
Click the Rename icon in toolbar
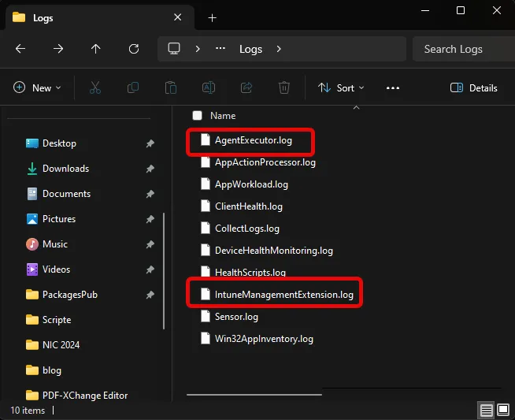[x=209, y=87]
